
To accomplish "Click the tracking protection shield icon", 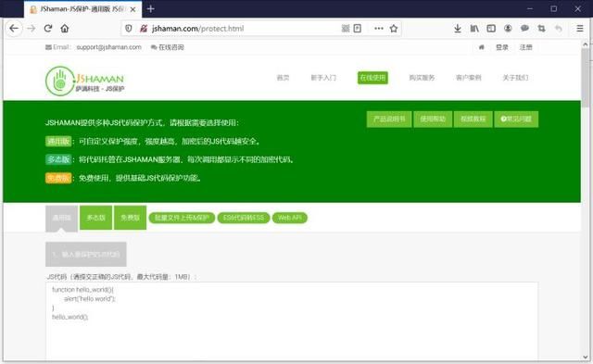I will pos(129,29).
